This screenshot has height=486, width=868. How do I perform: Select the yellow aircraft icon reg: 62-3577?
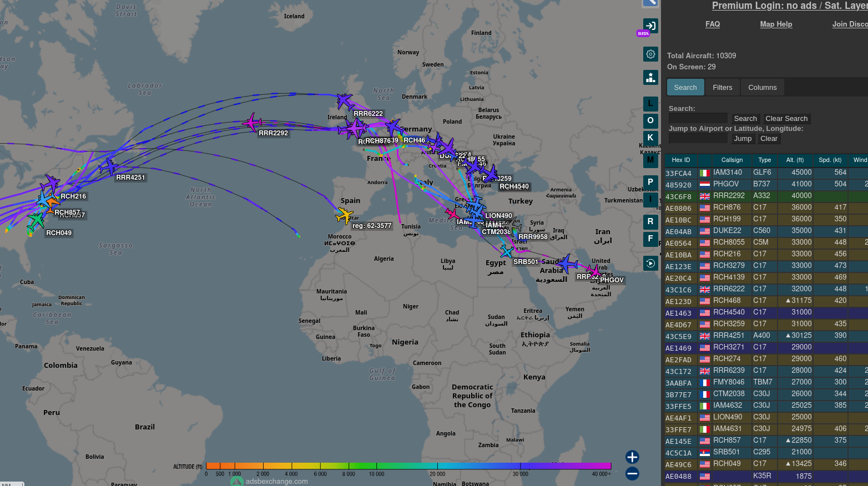[x=345, y=215]
